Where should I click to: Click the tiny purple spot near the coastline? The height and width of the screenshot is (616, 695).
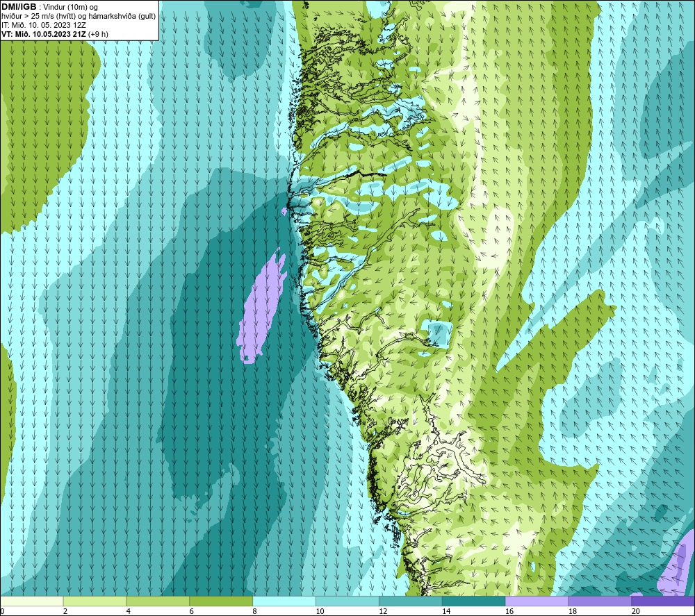284,211
